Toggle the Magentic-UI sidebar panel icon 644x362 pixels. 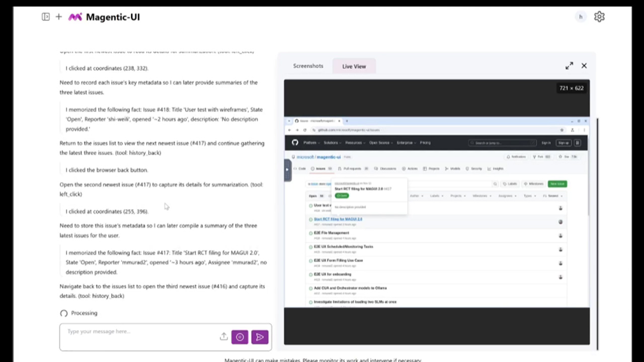[x=46, y=17]
